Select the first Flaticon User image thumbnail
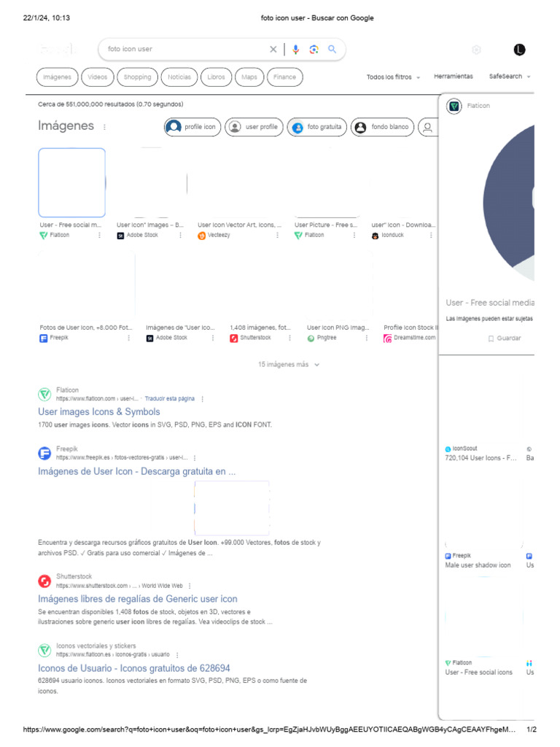This screenshot has height=747, width=560. [x=72, y=183]
